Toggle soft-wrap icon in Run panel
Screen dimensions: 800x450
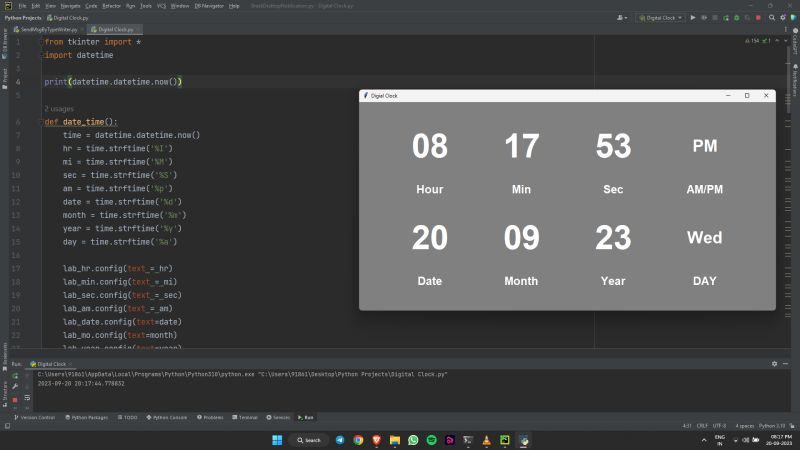[27, 397]
